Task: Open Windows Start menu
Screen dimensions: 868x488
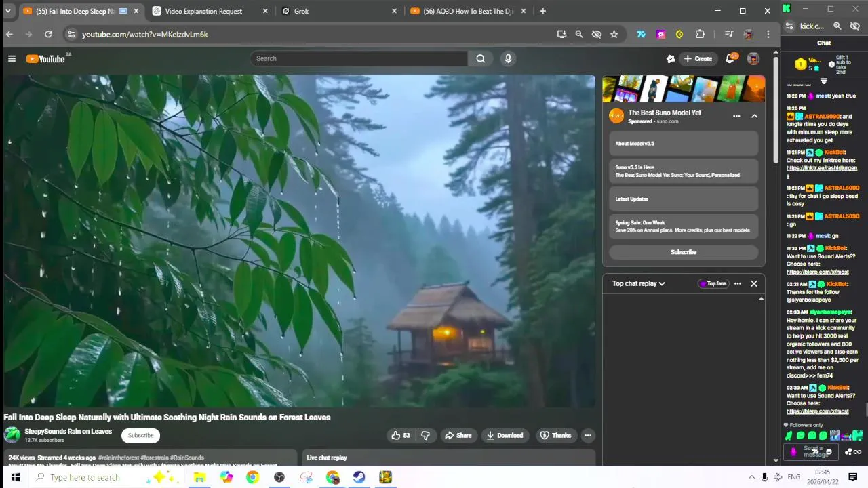Action: click(x=15, y=477)
